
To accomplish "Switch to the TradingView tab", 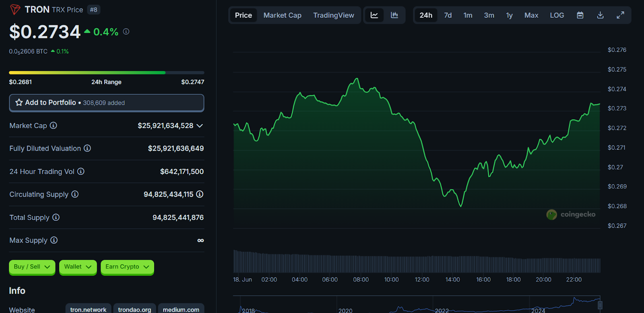I will [x=334, y=15].
